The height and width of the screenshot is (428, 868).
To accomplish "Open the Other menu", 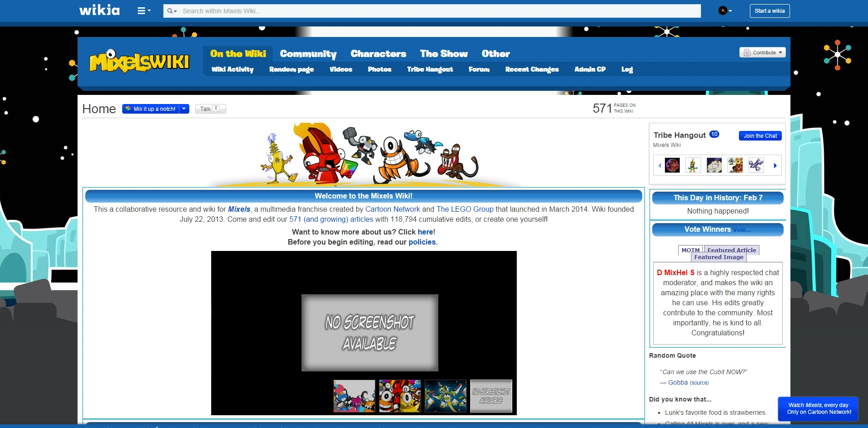I will (x=496, y=54).
